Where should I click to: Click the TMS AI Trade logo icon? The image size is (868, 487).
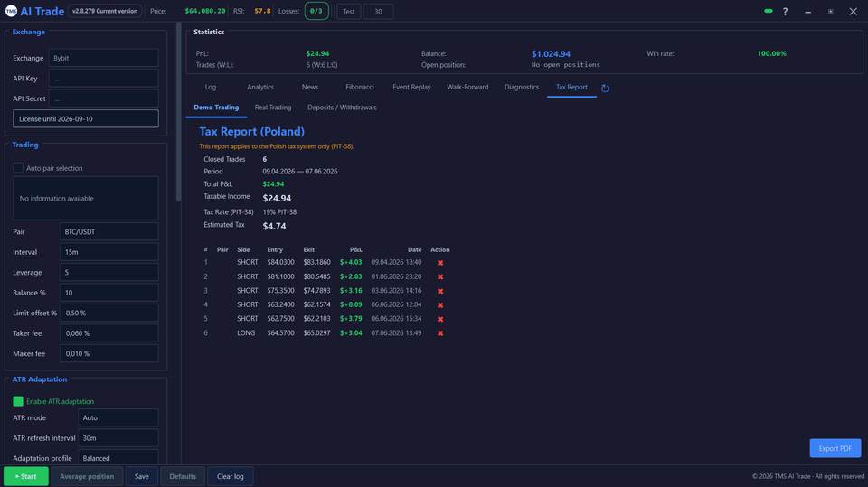(x=11, y=11)
